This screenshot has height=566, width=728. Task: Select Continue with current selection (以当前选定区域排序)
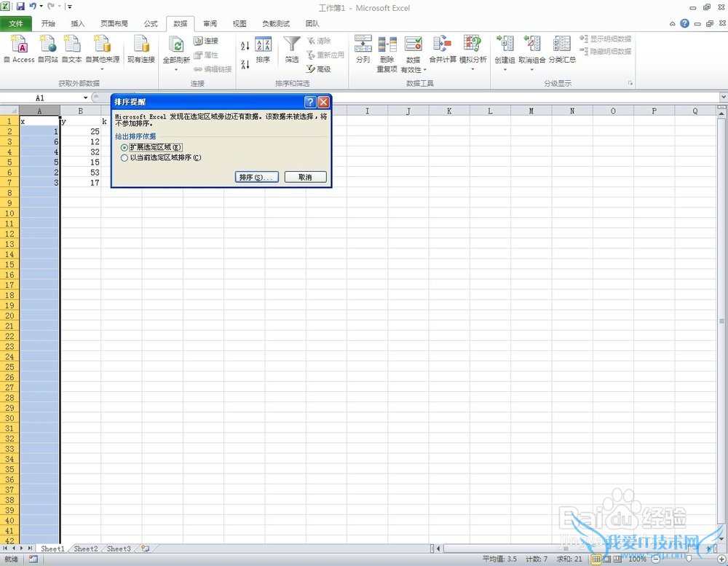161,158
